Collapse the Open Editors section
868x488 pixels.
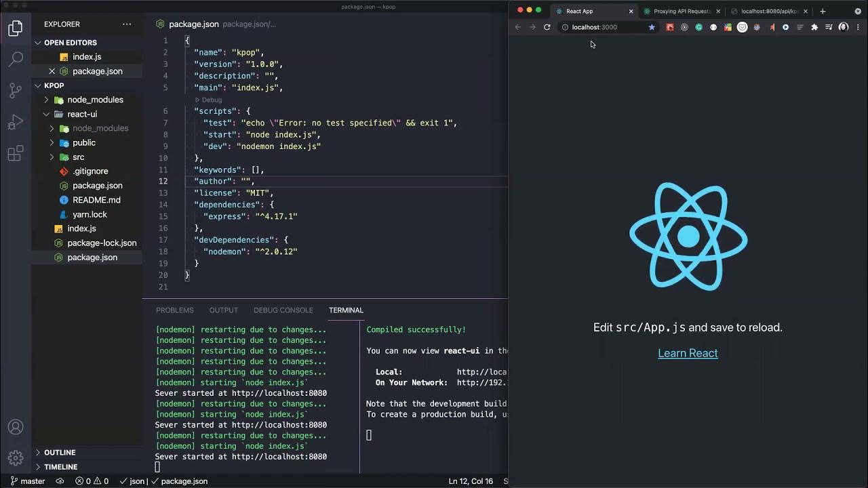point(86,43)
